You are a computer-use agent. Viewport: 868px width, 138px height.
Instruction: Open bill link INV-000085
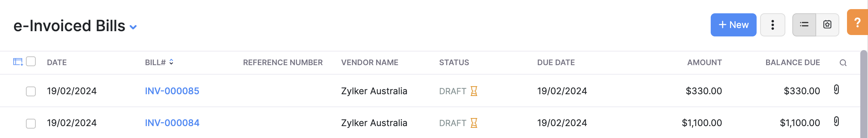(x=172, y=91)
